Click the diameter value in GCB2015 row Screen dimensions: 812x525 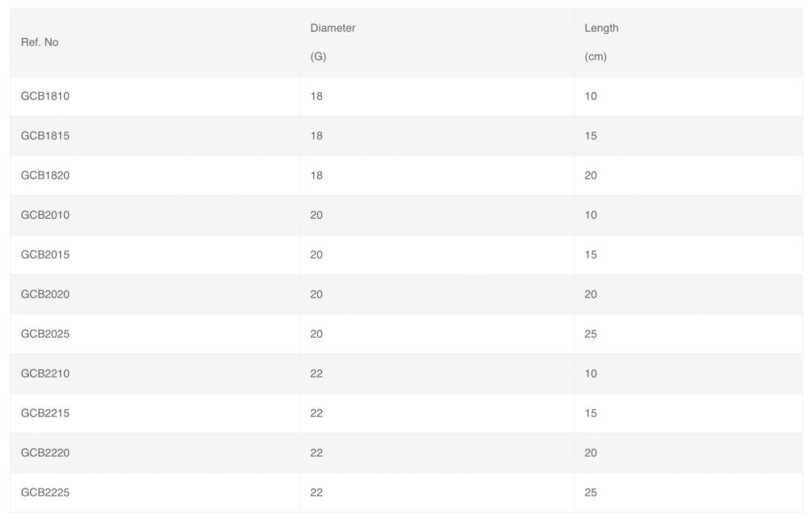click(316, 255)
